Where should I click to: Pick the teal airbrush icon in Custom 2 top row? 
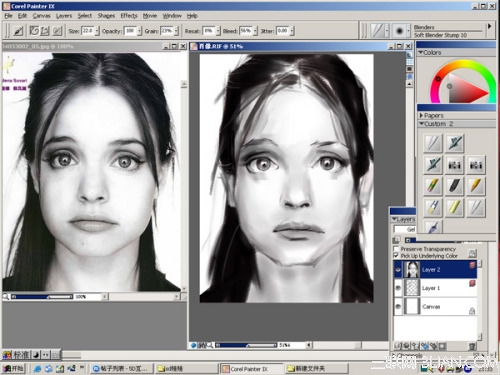click(454, 143)
